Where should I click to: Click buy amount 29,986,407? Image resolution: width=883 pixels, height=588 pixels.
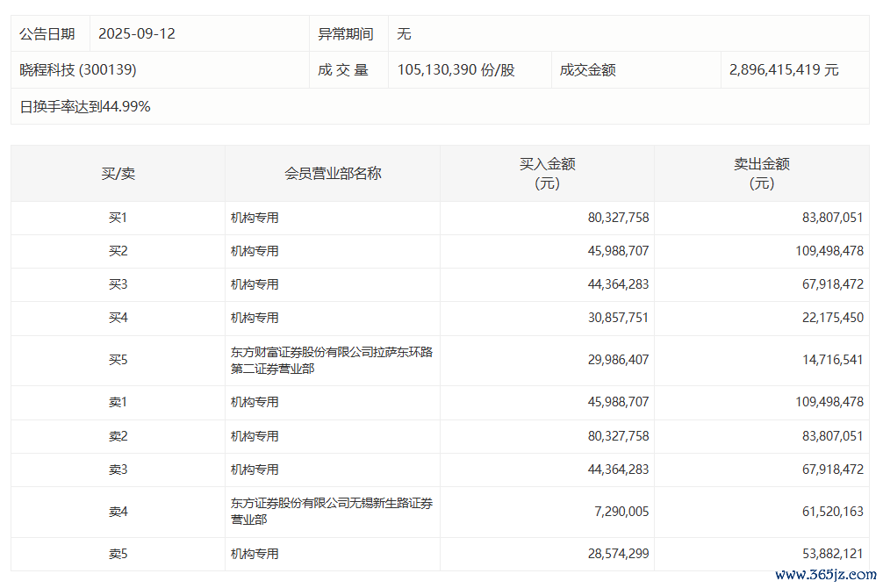pyautogui.click(x=618, y=360)
